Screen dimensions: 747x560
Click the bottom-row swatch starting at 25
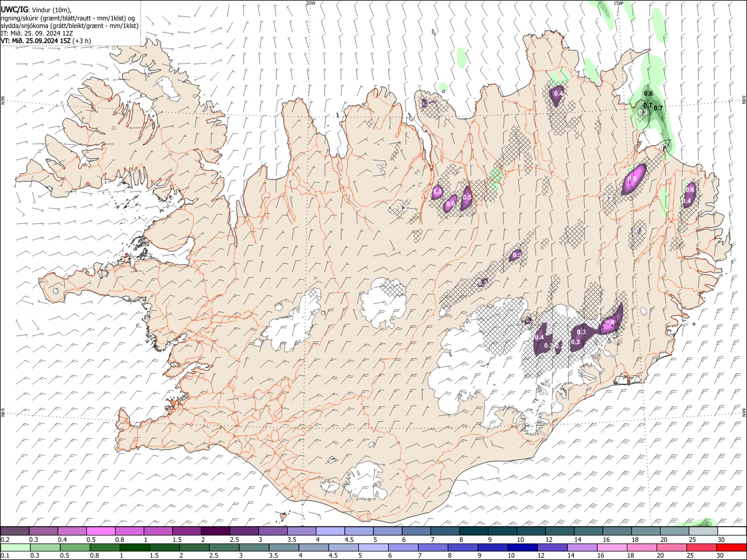(x=702, y=548)
